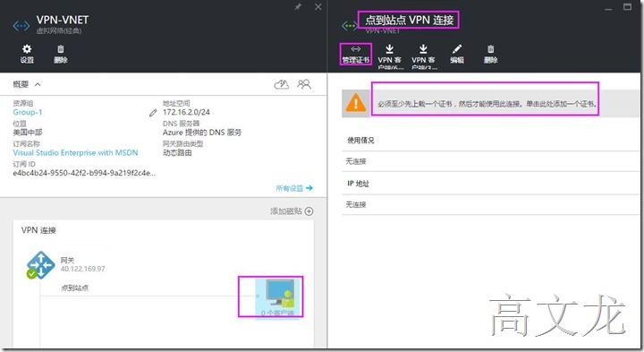Open the Group-1 resource group link
Viewport: 644px width, 352px height.
pyautogui.click(x=28, y=112)
